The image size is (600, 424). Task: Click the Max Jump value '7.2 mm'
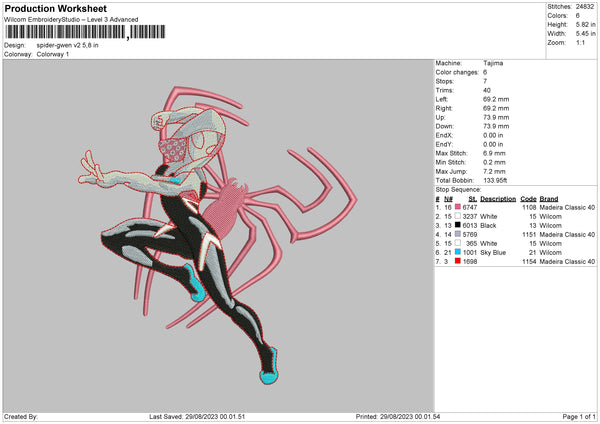494,171
